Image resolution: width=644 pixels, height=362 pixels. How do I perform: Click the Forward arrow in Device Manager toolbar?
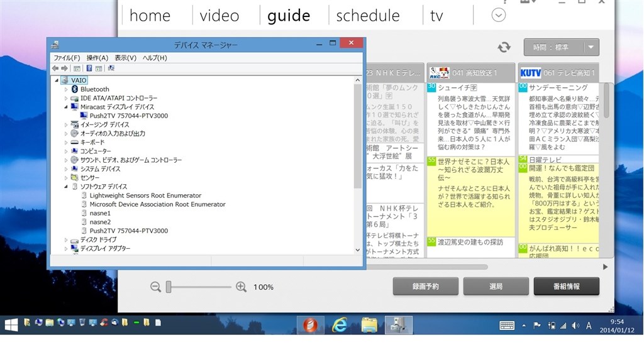pos(65,68)
